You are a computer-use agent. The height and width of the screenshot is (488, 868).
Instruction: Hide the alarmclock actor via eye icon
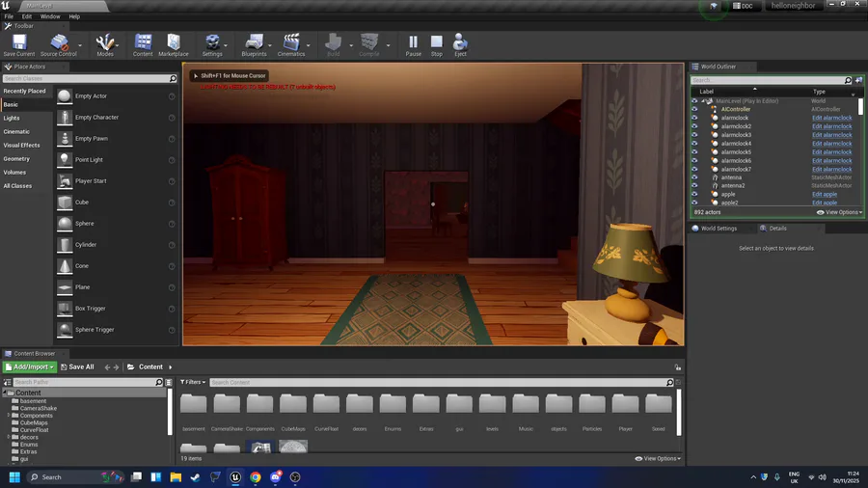click(694, 118)
